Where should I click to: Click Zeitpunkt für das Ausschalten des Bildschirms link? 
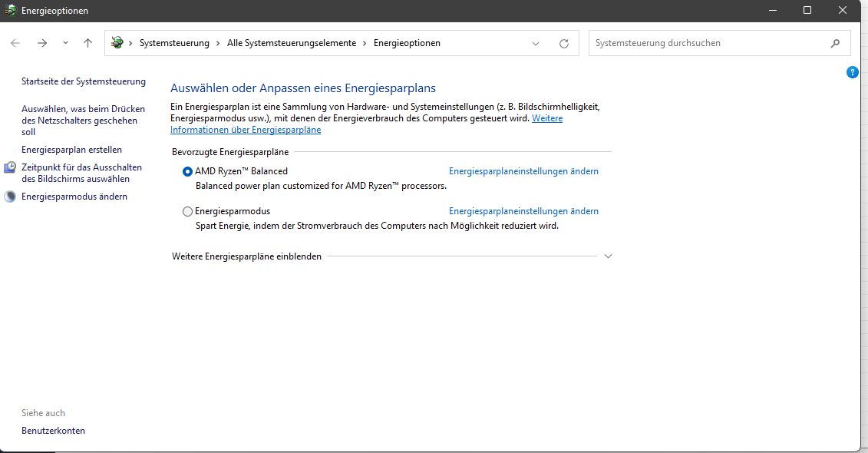[x=81, y=173]
